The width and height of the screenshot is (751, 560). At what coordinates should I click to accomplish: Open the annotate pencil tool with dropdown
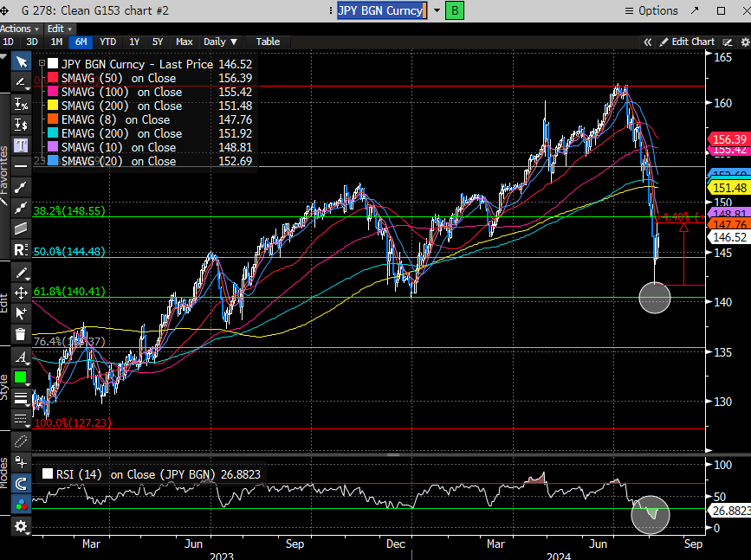click(21, 82)
